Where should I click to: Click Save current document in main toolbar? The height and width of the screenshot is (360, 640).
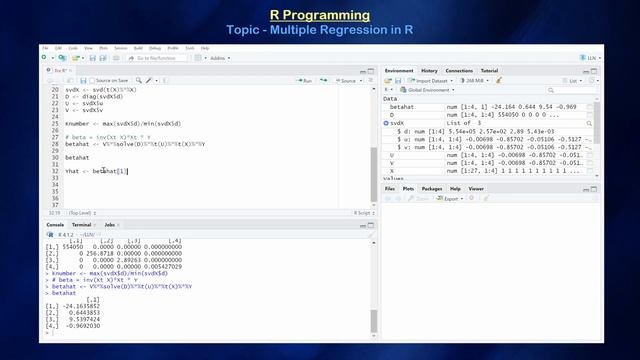93,58
